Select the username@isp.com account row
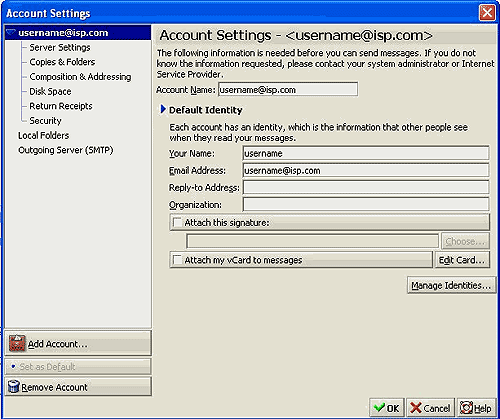 point(78,33)
